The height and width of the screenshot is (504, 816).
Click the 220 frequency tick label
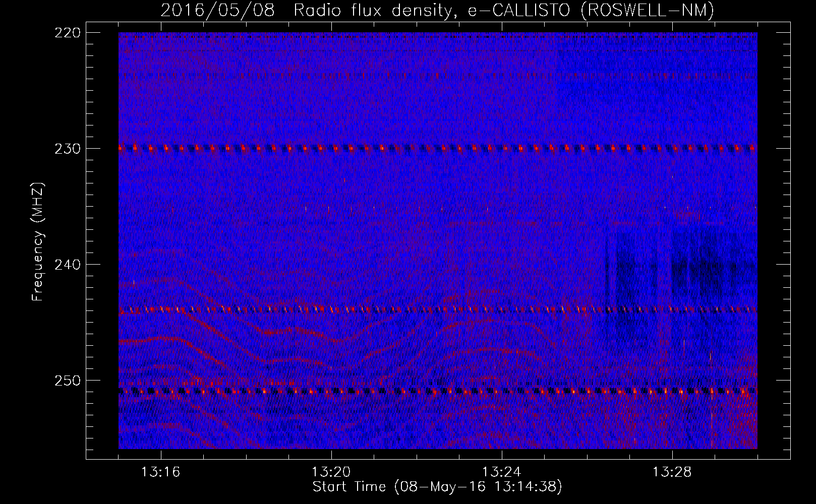coord(67,33)
